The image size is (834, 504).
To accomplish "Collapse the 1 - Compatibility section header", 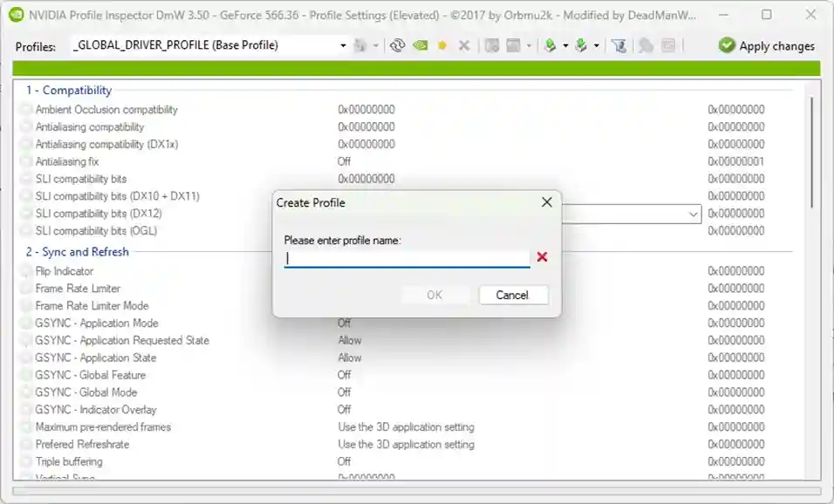I will tap(69, 91).
